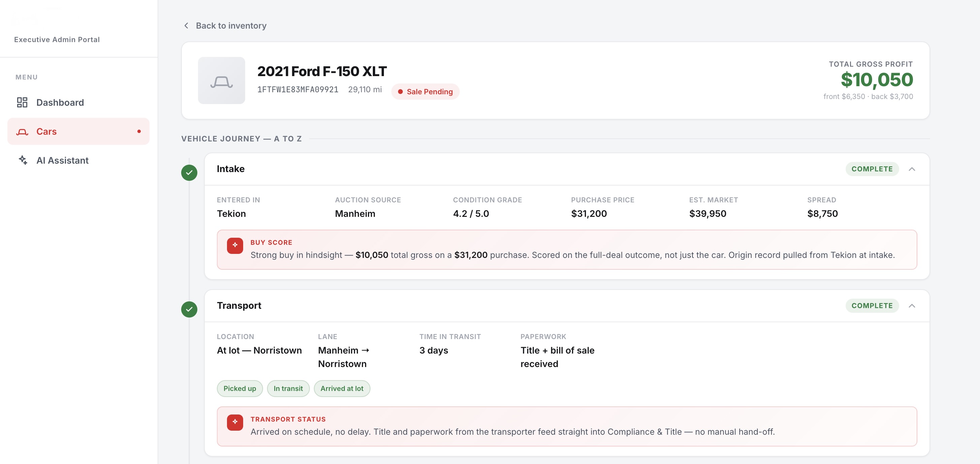
Task: Click the 2021 Ford F-150 XLT heading
Action: [x=322, y=71]
